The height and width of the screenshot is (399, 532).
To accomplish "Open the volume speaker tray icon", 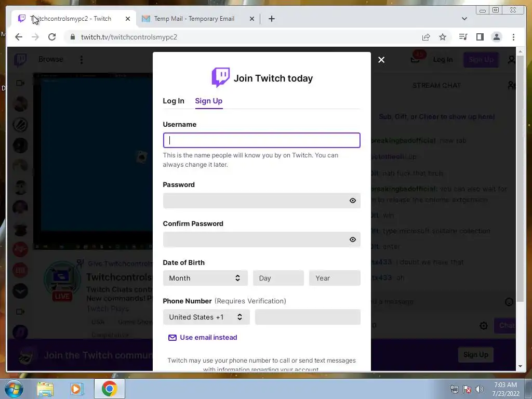I will click(479, 389).
